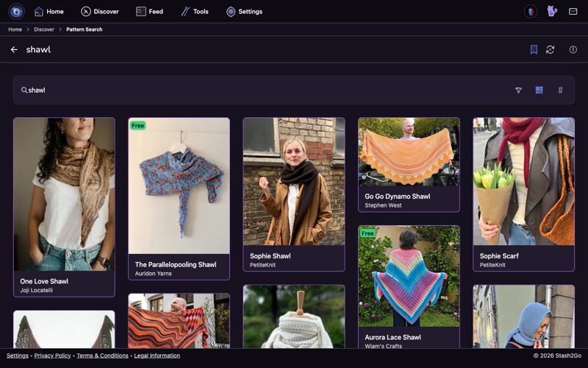588x368 pixels.
Task: Open the Settings menu in top bar
Action: click(x=244, y=12)
